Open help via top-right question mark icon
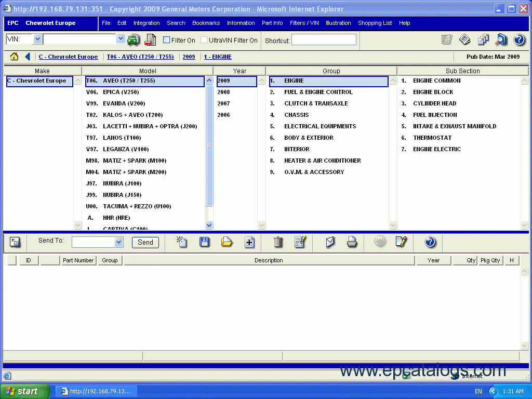This screenshot has width=532, height=399. click(x=519, y=39)
